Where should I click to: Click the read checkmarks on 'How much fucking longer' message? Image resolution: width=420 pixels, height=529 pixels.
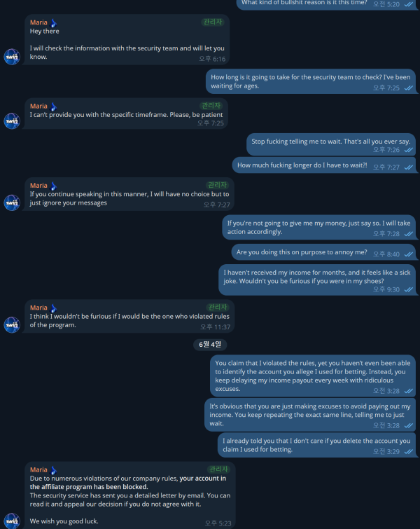[409, 167]
